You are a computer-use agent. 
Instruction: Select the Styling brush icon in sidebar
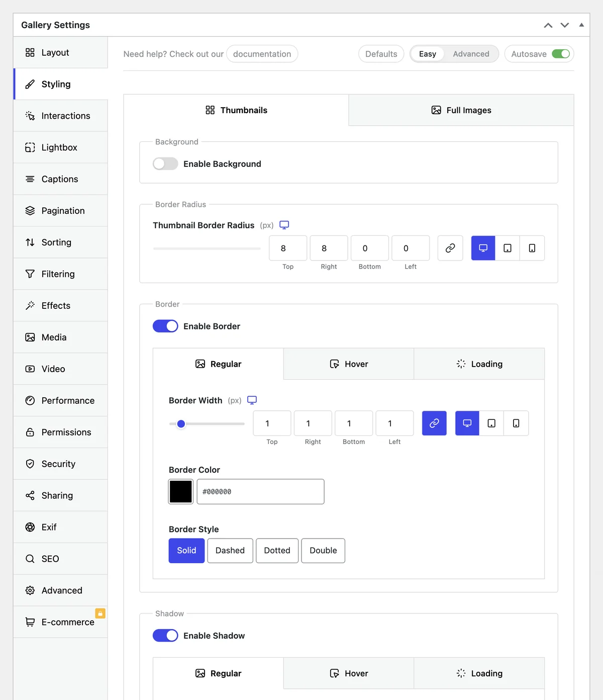30,84
